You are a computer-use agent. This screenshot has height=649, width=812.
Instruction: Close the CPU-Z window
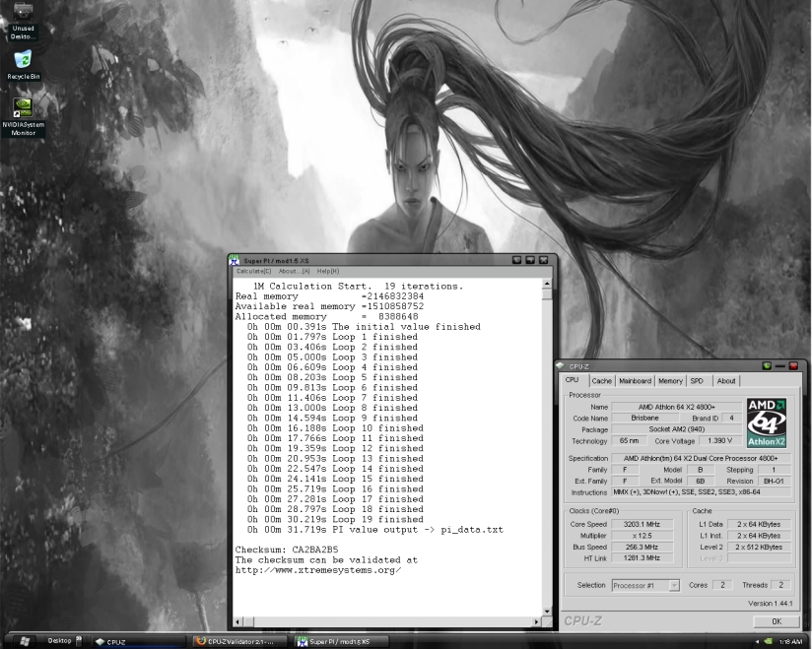click(x=793, y=366)
